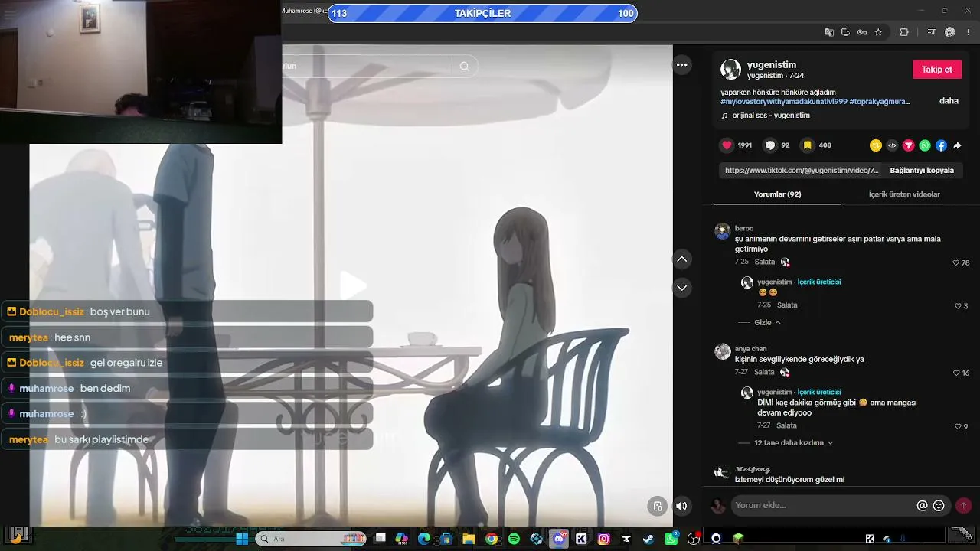Open anya chan's profile picture

pos(723,351)
